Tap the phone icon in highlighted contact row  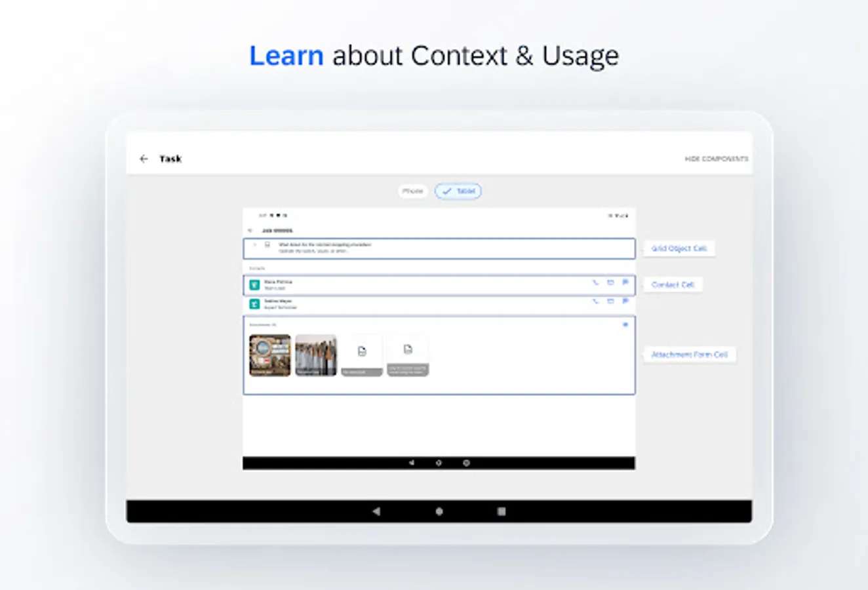tap(595, 283)
